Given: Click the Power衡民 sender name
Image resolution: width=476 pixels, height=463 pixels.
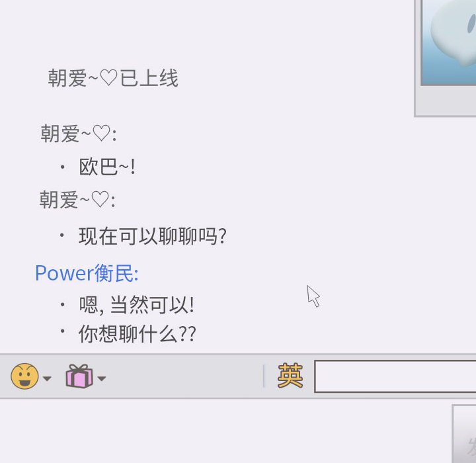Looking at the screenshot, I should tap(87, 273).
